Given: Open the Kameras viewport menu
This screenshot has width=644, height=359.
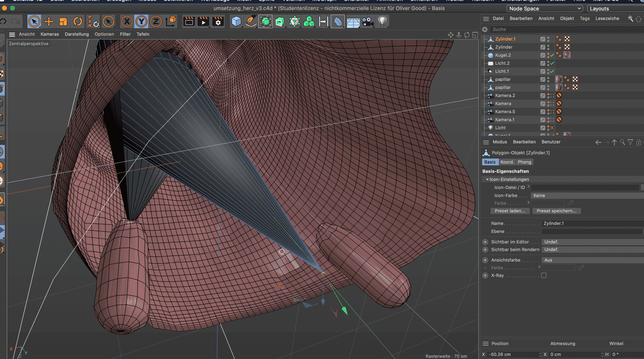Looking at the screenshot, I should [x=50, y=34].
